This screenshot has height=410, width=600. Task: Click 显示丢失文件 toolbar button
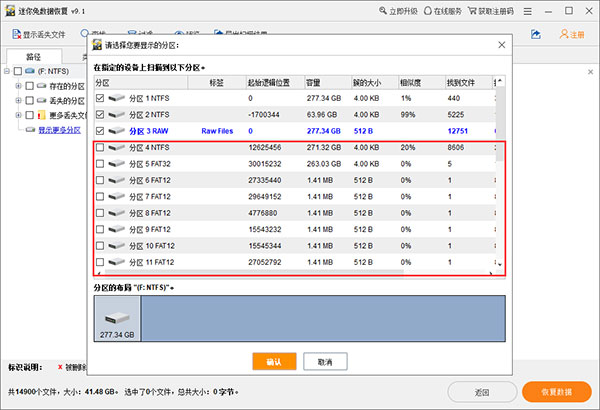click(38, 35)
